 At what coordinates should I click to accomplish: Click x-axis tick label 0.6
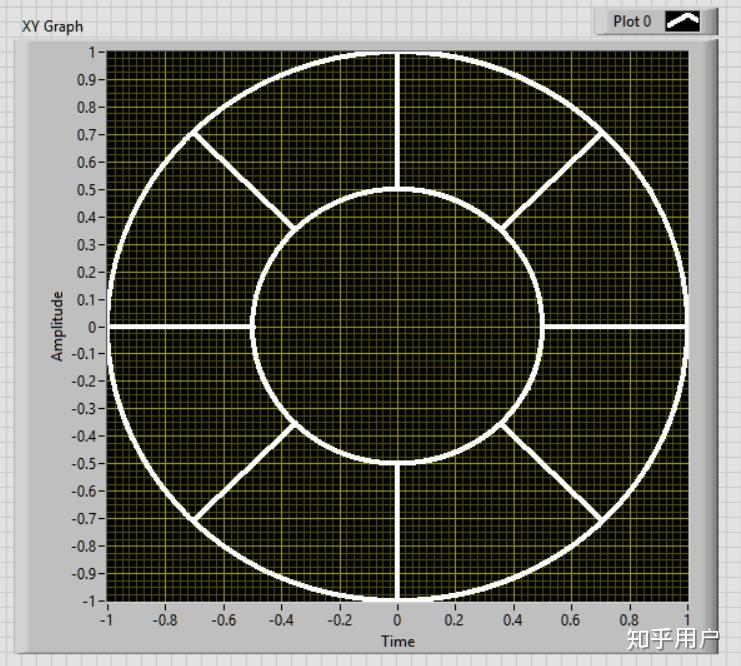click(x=570, y=619)
